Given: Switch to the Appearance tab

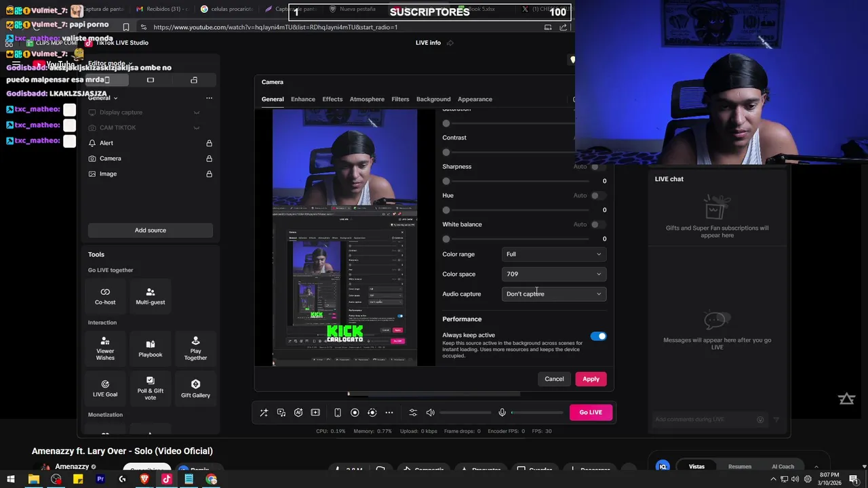Looking at the screenshot, I should tap(475, 99).
